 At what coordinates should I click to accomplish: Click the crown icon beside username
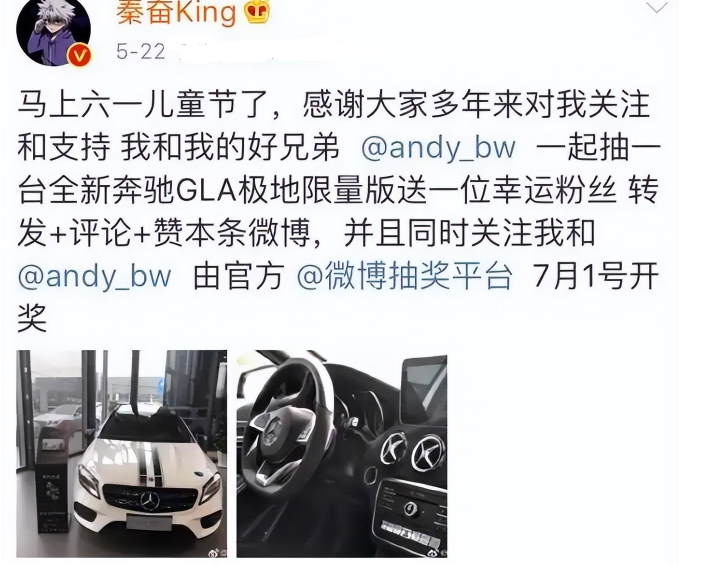[x=257, y=13]
